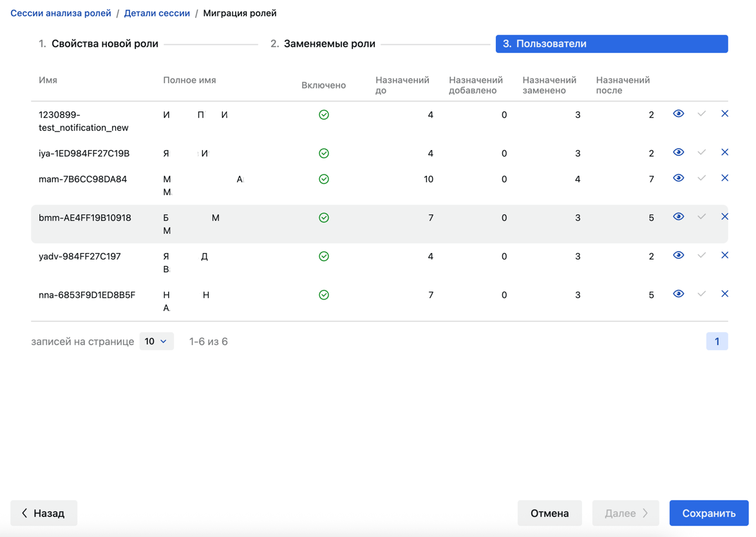The image size is (756, 537).
Task: Delete row nna-6853F9D1ED8B5F using X
Action: coord(724,294)
